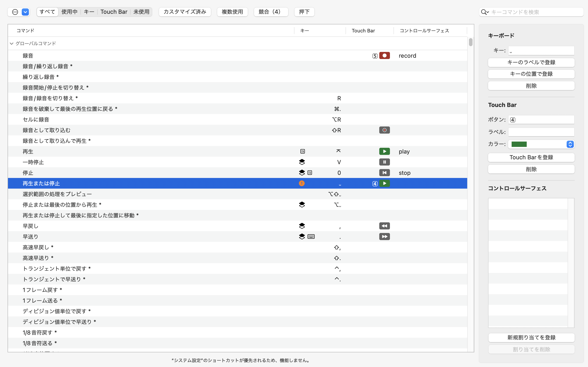Click the capture-recording icon in 録音として取り込む row
This screenshot has height=367, width=588.
pos(384,130)
